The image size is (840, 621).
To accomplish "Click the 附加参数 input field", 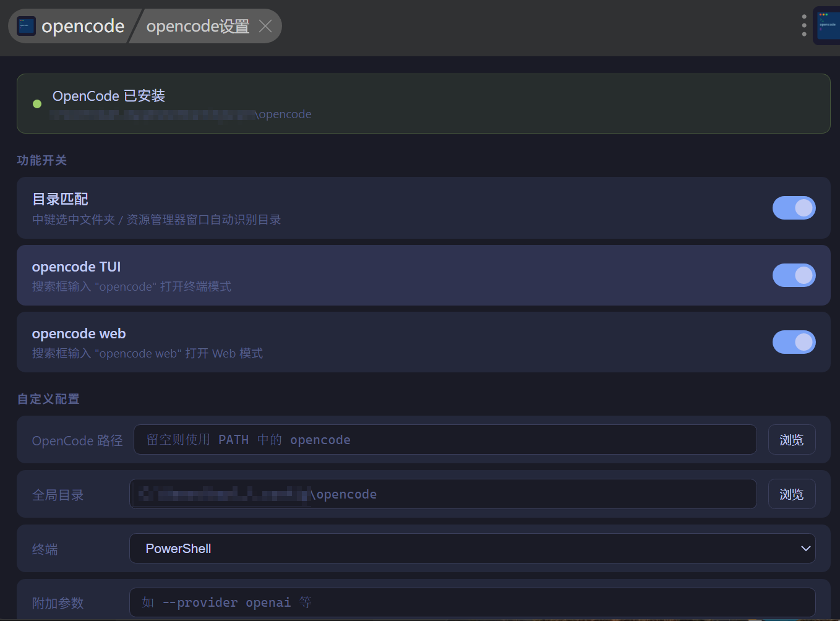I will 473,602.
